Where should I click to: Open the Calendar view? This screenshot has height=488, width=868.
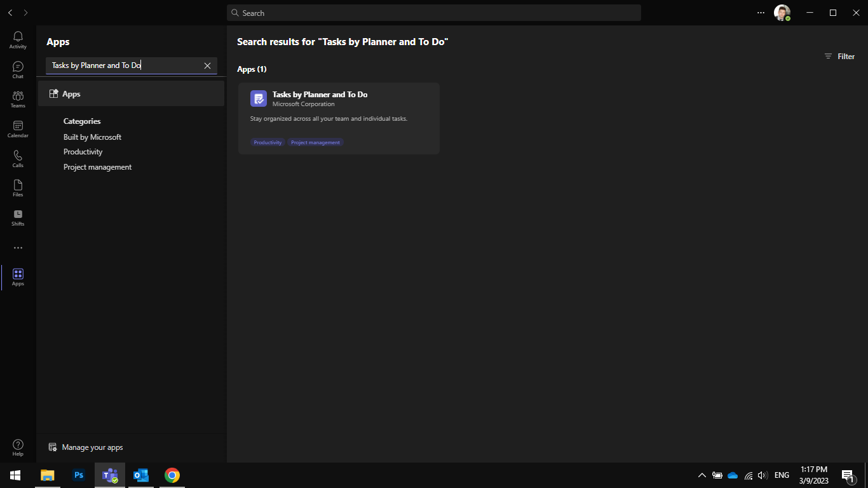click(x=18, y=129)
